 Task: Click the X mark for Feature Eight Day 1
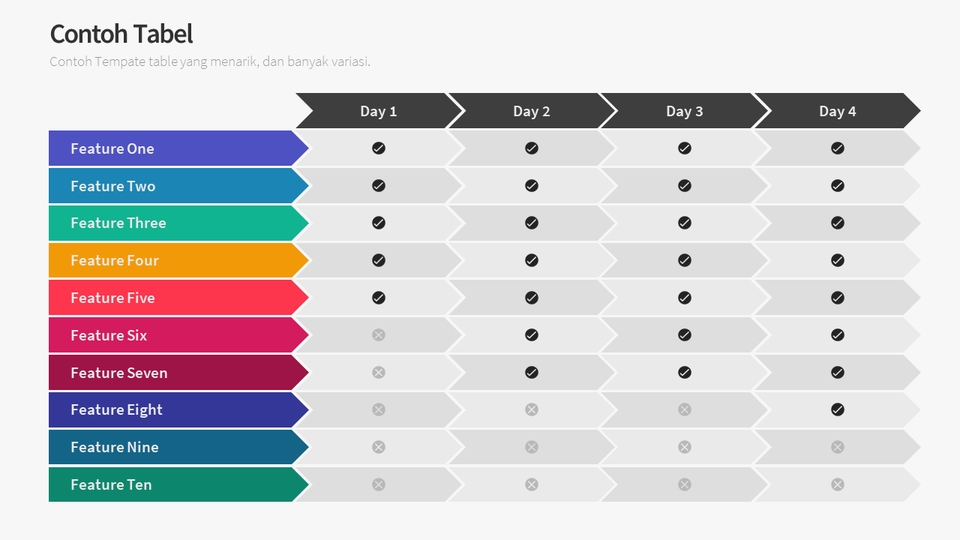tap(378, 410)
